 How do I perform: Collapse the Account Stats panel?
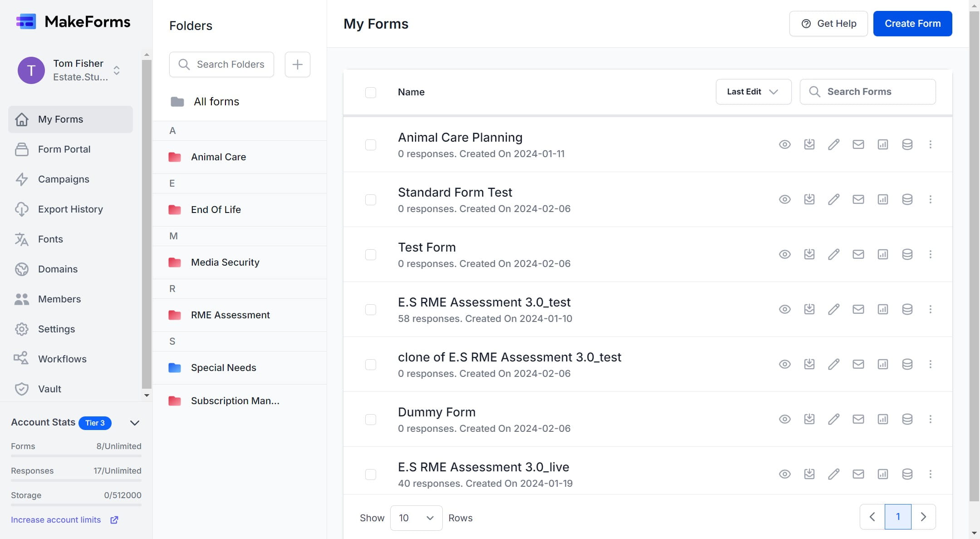coord(134,423)
